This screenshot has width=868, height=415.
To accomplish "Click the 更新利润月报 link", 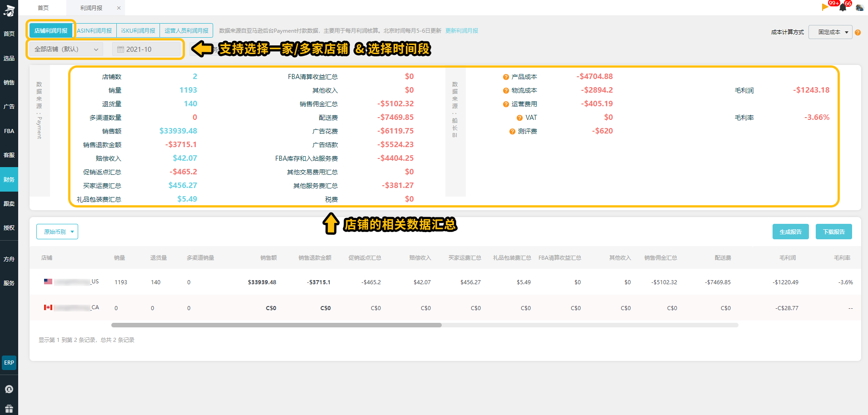I will [x=462, y=31].
